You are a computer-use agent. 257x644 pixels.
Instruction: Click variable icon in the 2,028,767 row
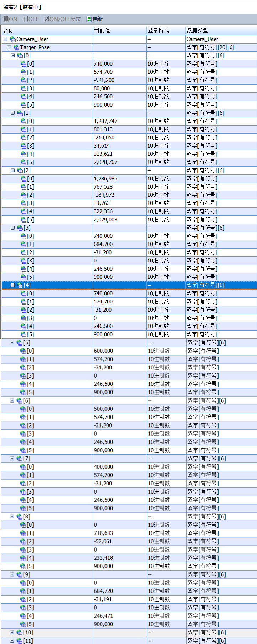[24, 162]
